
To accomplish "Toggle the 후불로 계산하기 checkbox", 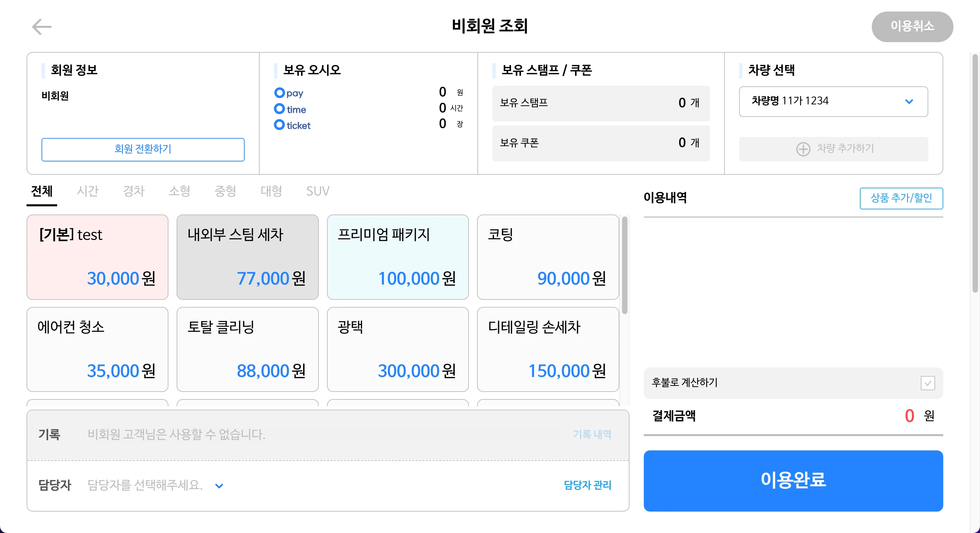I will click(928, 383).
